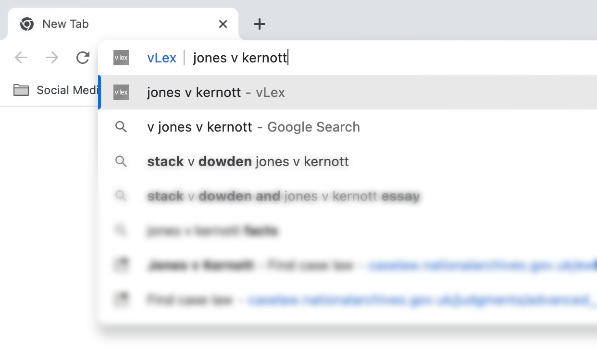Viewport: 597px width, 364px height.
Task: Choose the "jones v kernott - vLex" suggestion
Action: (348, 92)
